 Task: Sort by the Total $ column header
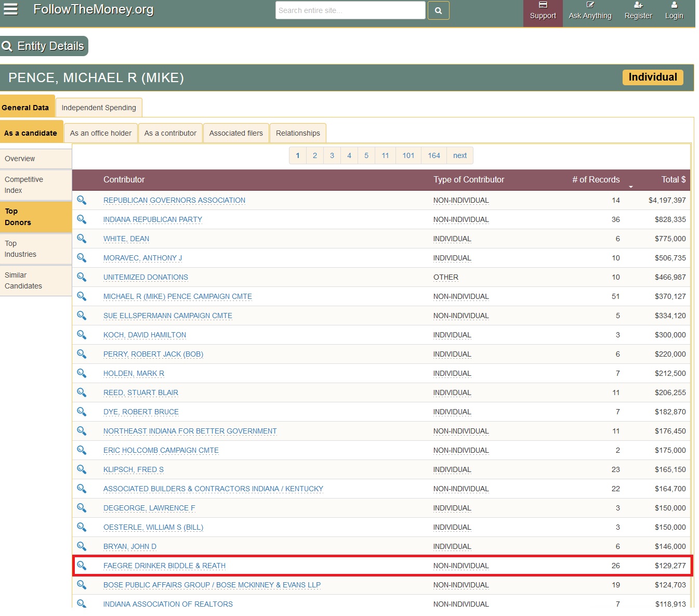(674, 179)
